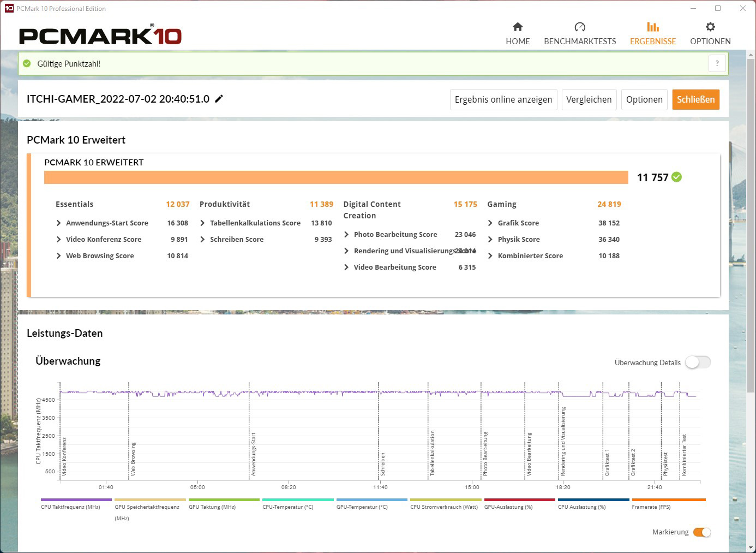Open the OPTIONEN tab
Screen dimensions: 756x553
pyautogui.click(x=710, y=34)
